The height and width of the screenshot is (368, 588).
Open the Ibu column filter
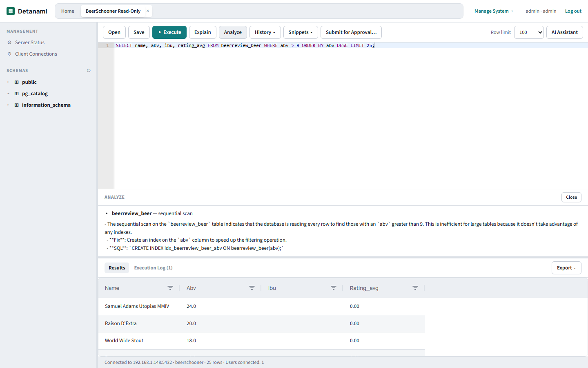[334, 288]
